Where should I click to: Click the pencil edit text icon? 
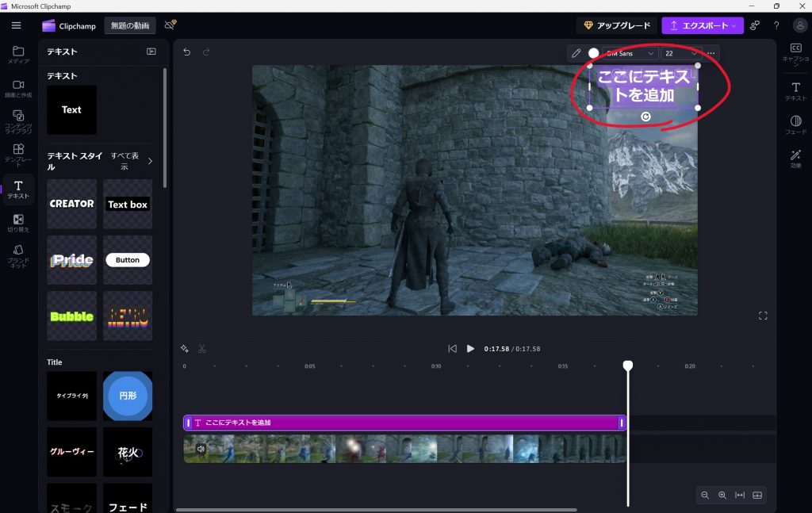[x=576, y=53]
